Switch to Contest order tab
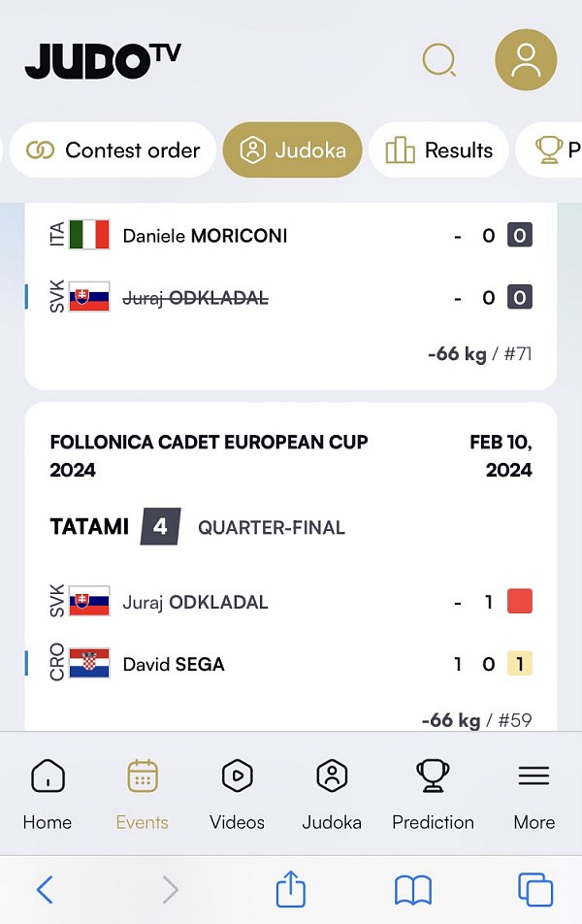 [x=113, y=150]
